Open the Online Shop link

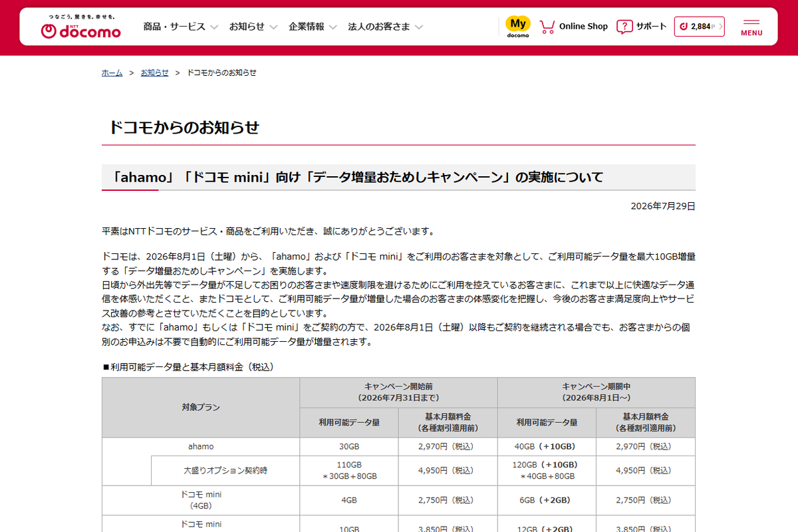583,27
